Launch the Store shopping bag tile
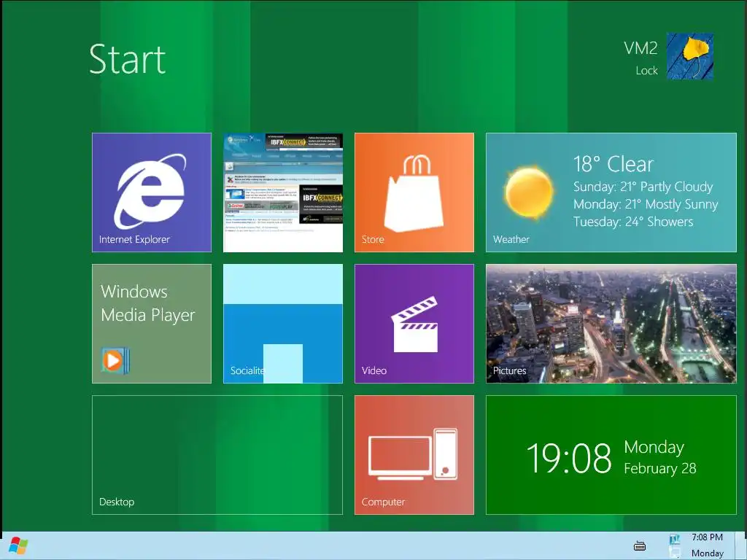This screenshot has height=560, width=747. 414,192
